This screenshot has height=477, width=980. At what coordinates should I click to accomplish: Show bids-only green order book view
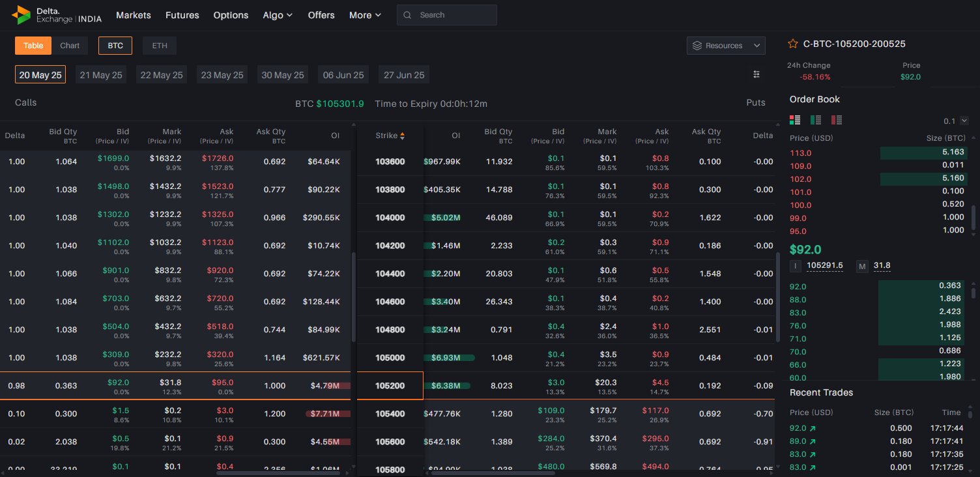point(816,120)
